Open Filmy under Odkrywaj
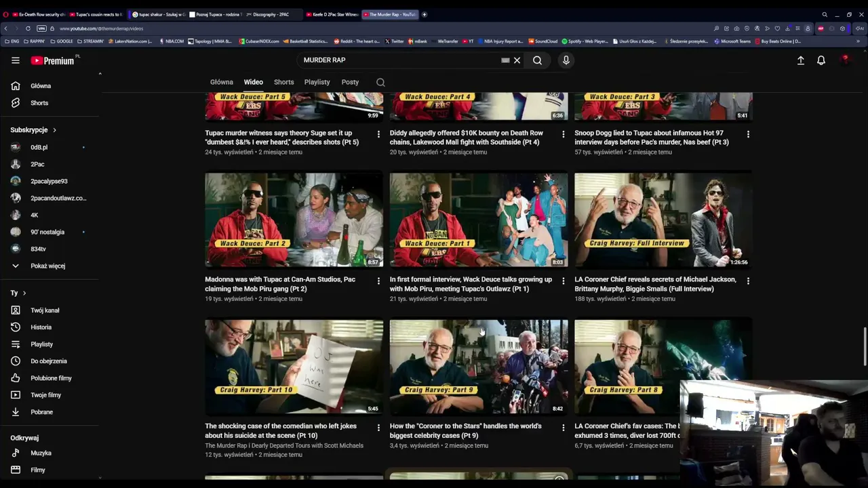Viewport: 868px width, 488px height. tap(38, 470)
